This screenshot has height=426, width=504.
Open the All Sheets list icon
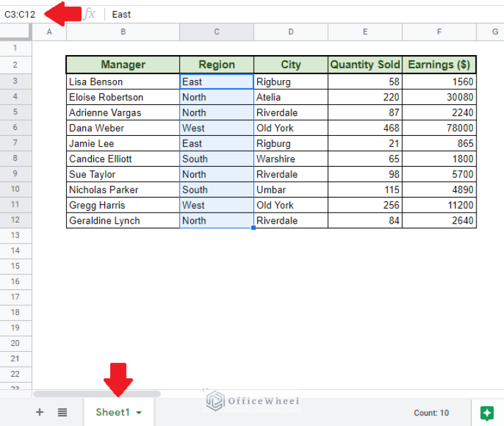(62, 412)
